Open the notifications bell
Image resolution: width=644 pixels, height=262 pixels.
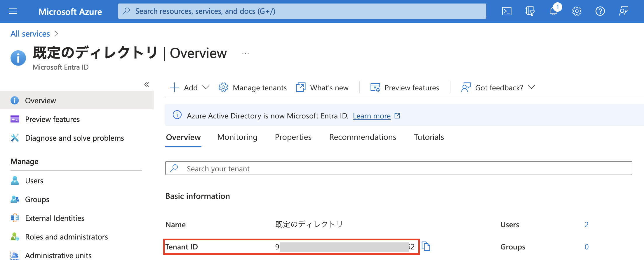(x=554, y=11)
